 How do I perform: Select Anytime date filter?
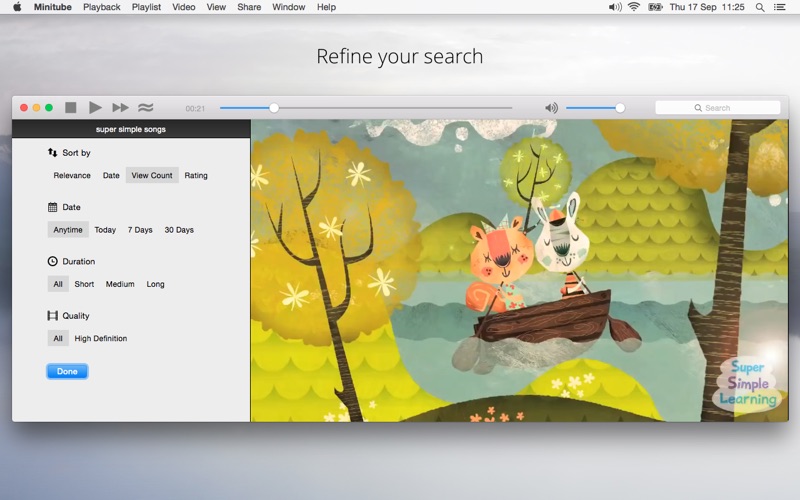click(68, 230)
